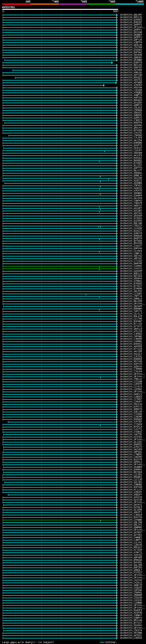Select hit label UniRef100_A5B2P7
Image resolution: width=146 pixels, height=644 pixels.
(x=131, y=495)
